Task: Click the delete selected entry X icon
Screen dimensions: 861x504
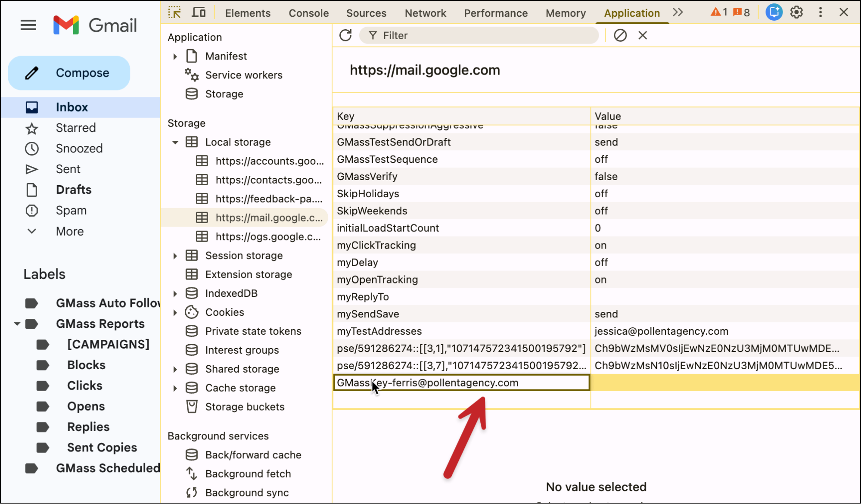Action: click(x=643, y=35)
